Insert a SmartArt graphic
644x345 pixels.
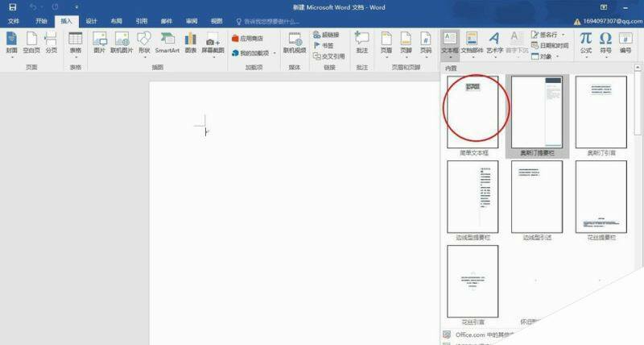pos(167,43)
